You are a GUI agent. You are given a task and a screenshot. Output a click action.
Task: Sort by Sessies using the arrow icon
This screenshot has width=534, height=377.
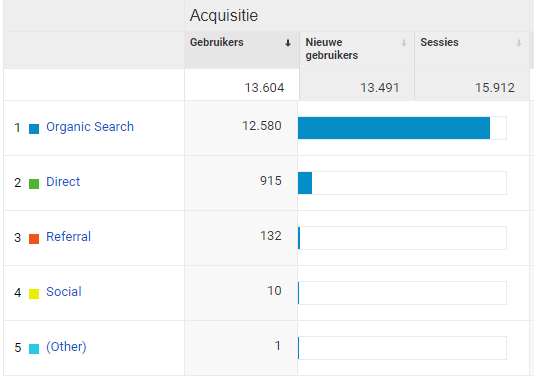[x=519, y=43]
